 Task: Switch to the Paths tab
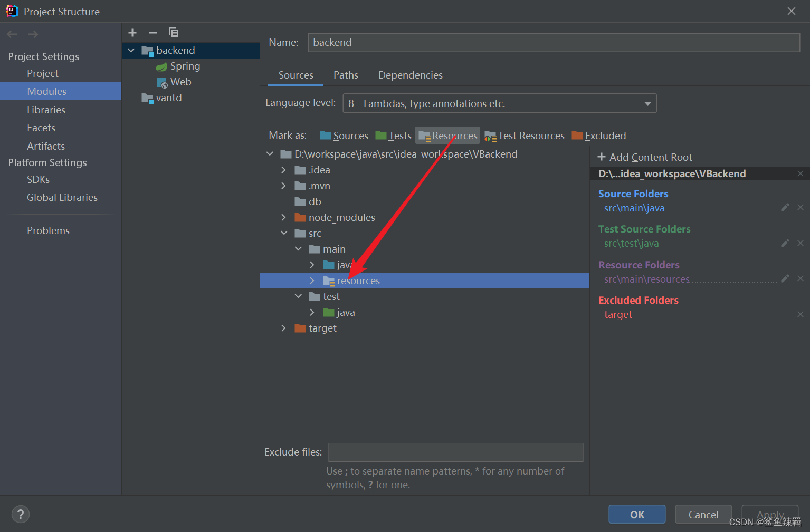tap(346, 75)
